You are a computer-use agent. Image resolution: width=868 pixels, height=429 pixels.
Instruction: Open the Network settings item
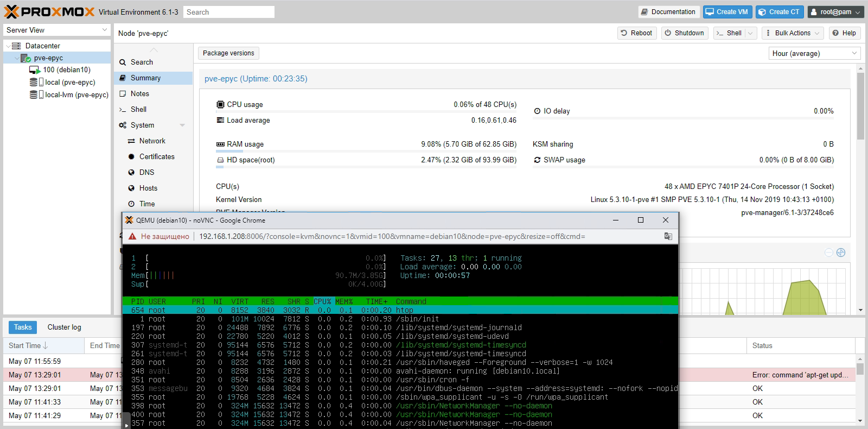point(152,141)
